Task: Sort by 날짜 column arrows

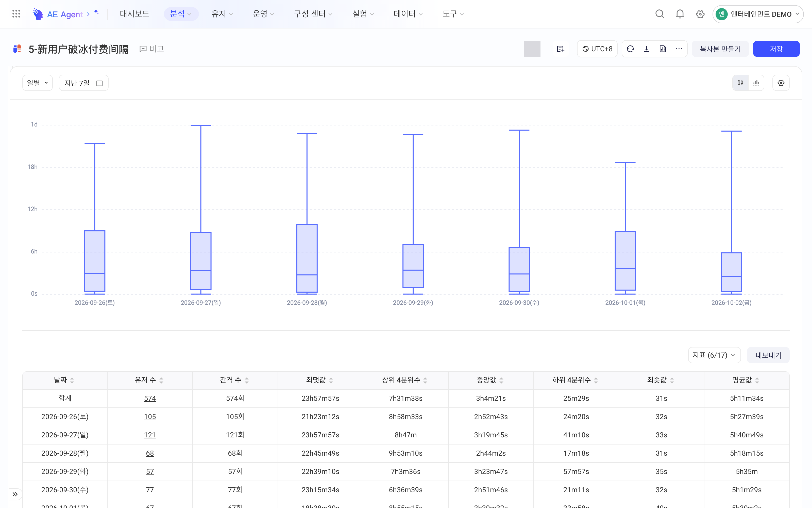Action: click(72, 380)
